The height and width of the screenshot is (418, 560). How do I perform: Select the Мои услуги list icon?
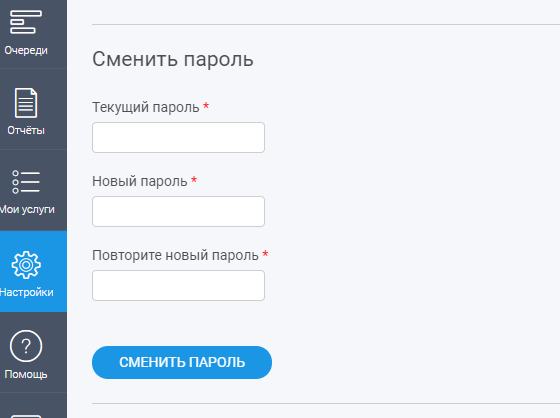point(26,182)
